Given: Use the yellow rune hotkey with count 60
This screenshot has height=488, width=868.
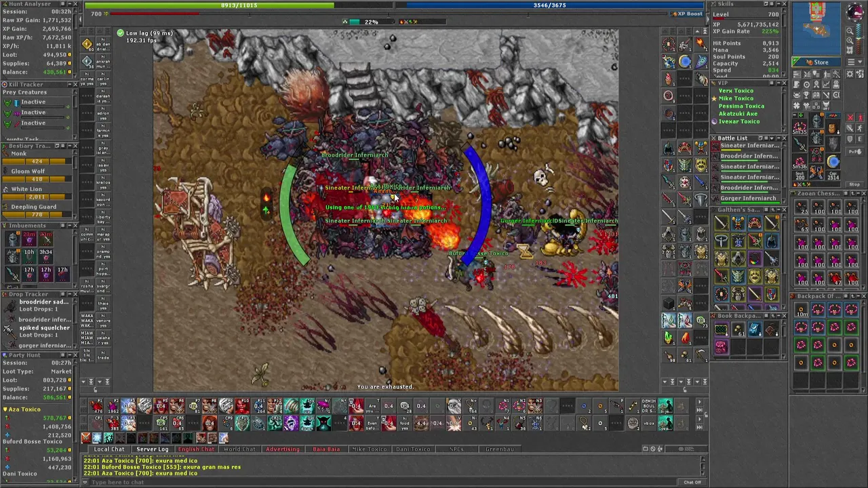Looking at the screenshot, I should pyautogui.click(x=87, y=45).
